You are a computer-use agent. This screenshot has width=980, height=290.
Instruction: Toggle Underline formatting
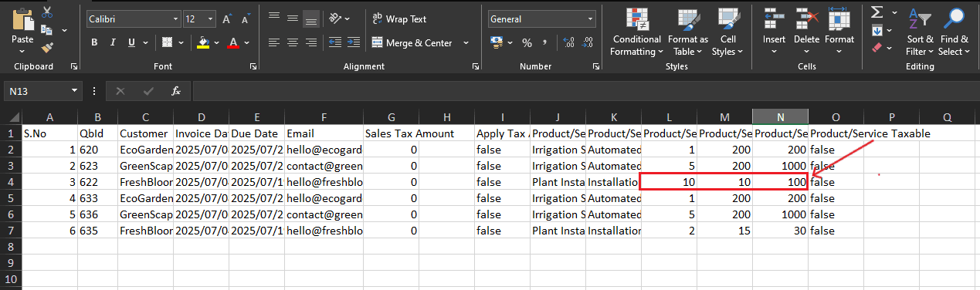coord(132,42)
